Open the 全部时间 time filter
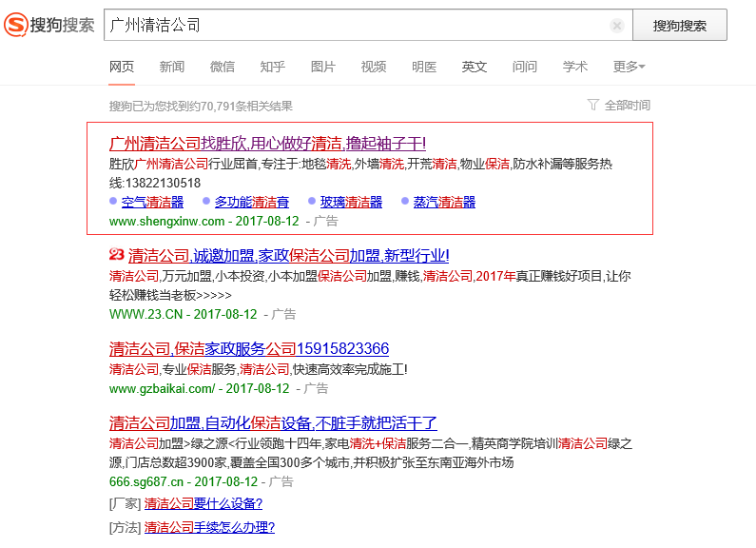This screenshot has width=756, height=548. (x=628, y=106)
